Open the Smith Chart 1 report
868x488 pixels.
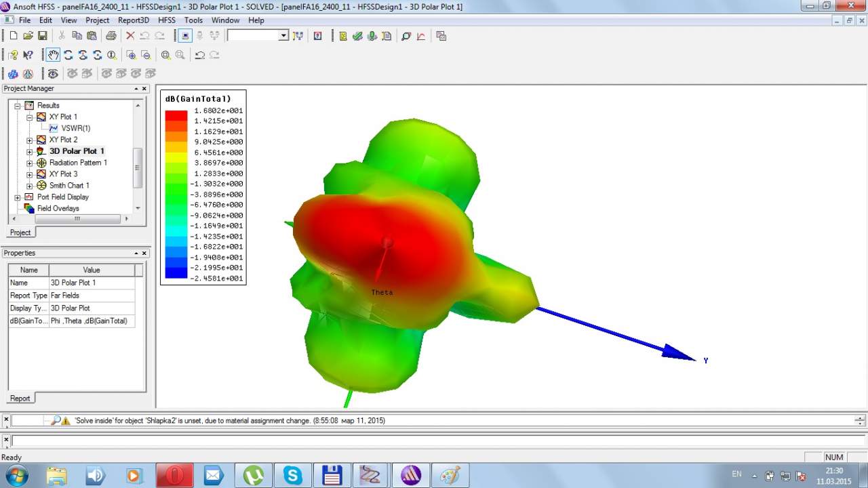pos(68,185)
